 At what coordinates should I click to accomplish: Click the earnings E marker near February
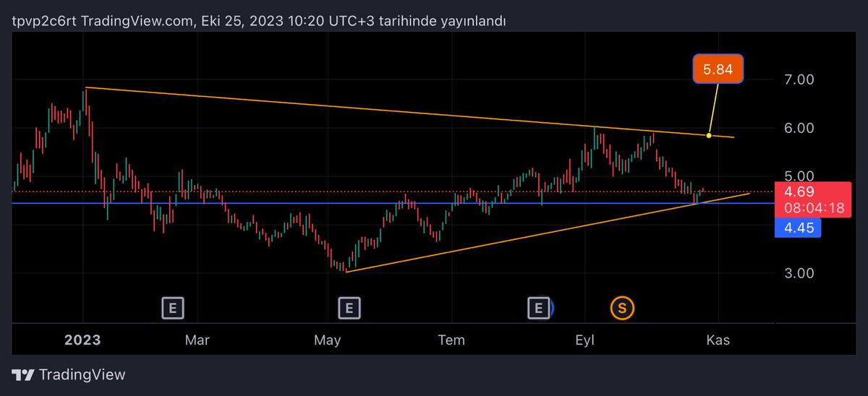click(172, 309)
